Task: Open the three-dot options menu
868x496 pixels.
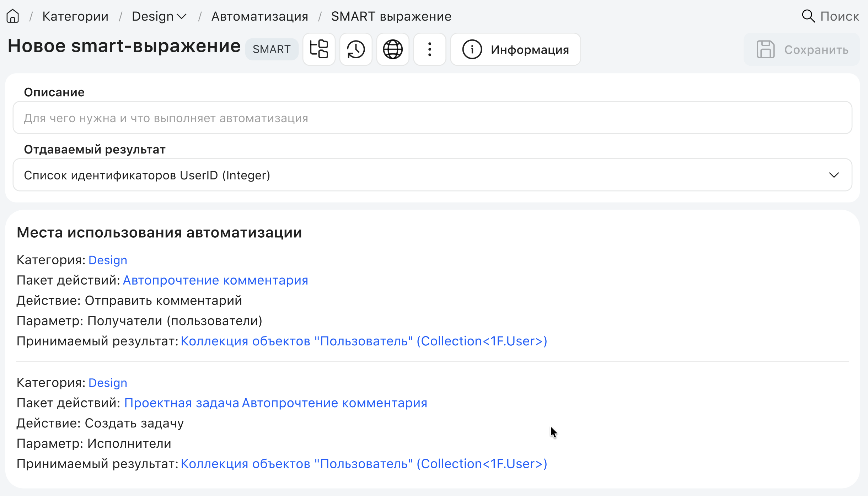Action: (x=429, y=49)
